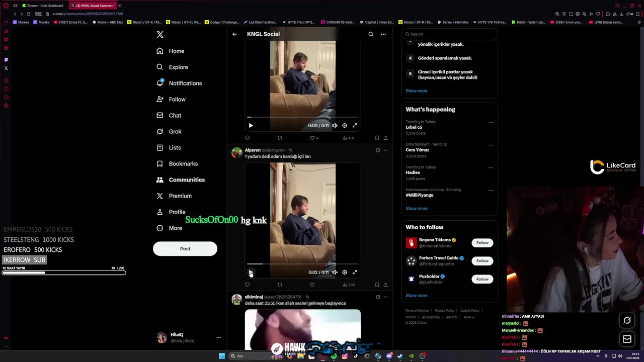Repost the first video post
Image resolution: width=644 pixels, height=362 pixels.
pos(280,138)
